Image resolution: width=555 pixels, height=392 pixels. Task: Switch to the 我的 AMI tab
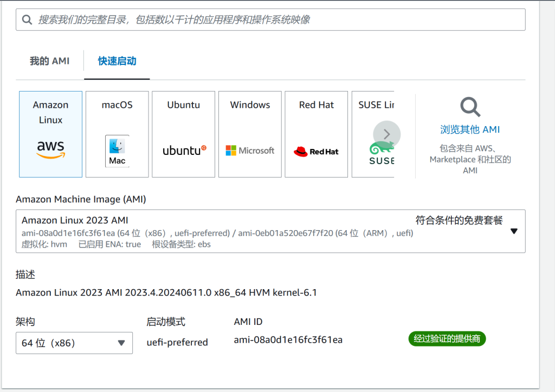point(49,61)
